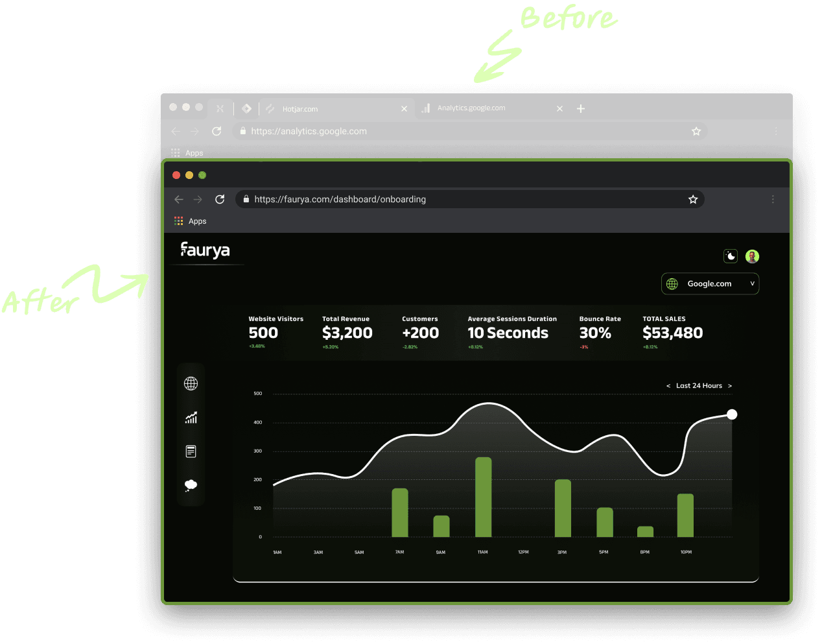Click the next arrow beside Last 24 Hours
Screen dimensions: 822x644
[x=730, y=385]
